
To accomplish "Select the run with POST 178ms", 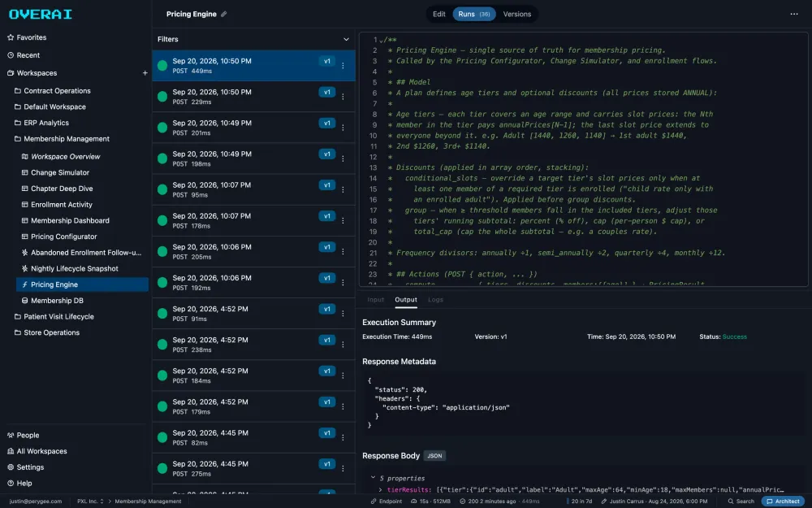I will point(253,221).
